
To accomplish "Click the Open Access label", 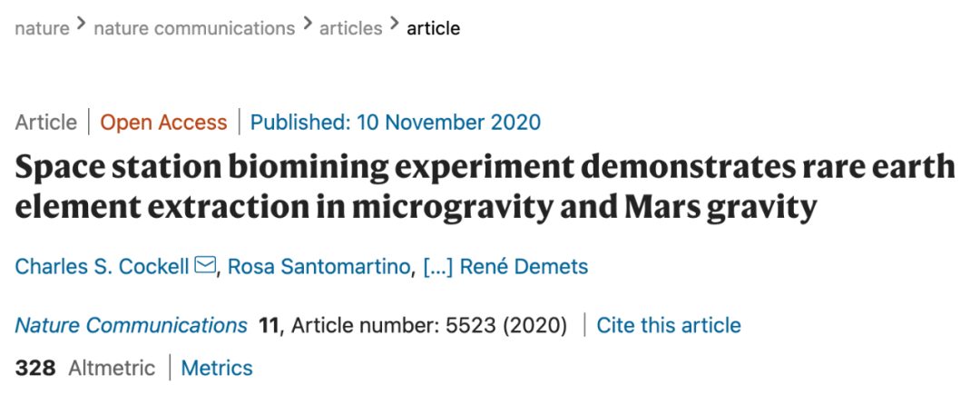I will pyautogui.click(x=163, y=123).
